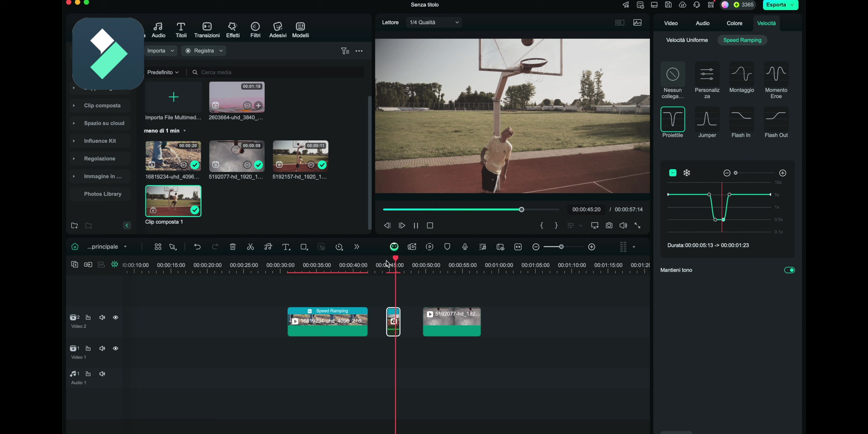Viewport: 868px width, 434px height.
Task: Choose the Momento Eroe speed preset
Action: click(x=776, y=80)
